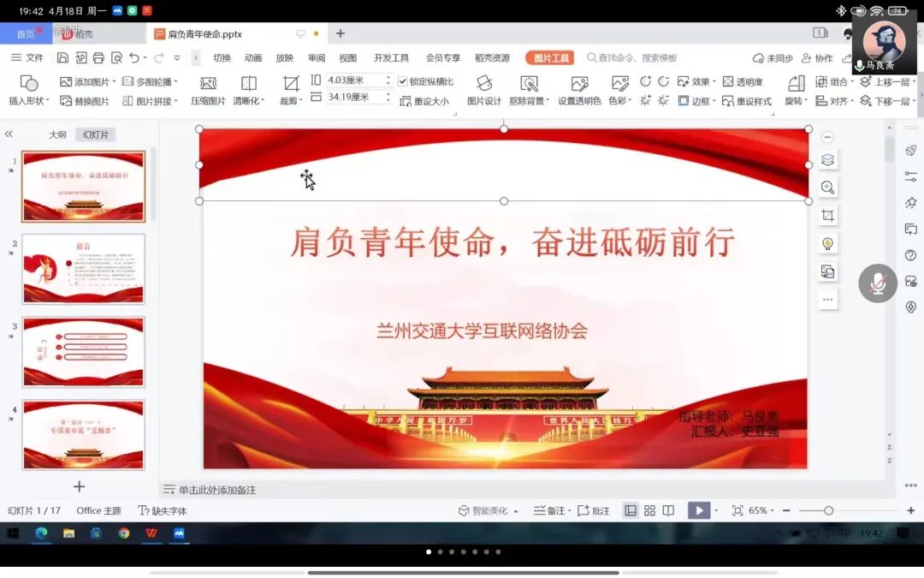The width and height of the screenshot is (924, 578).
Task: Click Send Backward (下移一层)
Action: click(x=887, y=101)
